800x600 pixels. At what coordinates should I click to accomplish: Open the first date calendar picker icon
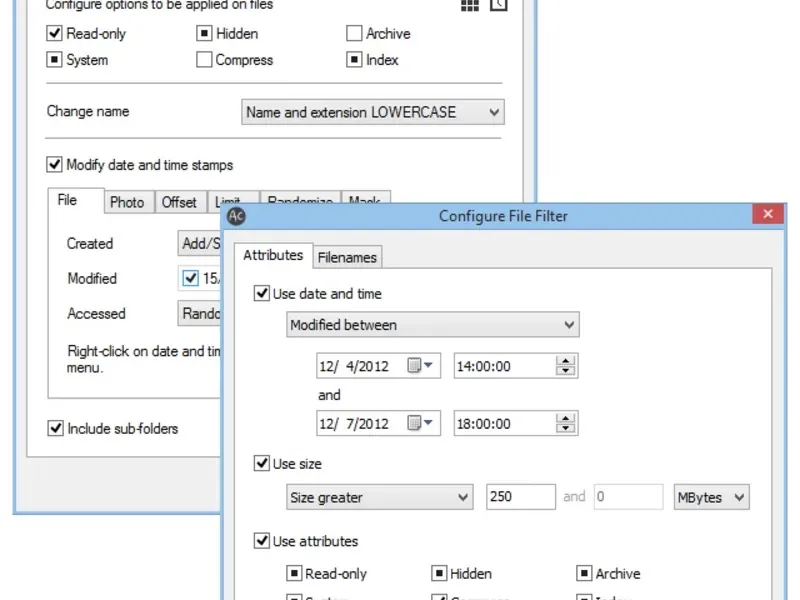coord(420,365)
